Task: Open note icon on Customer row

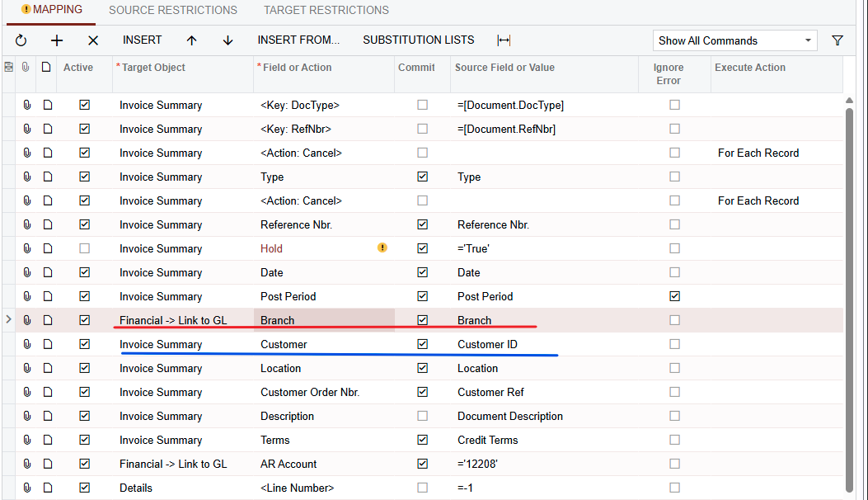Action: tap(48, 344)
